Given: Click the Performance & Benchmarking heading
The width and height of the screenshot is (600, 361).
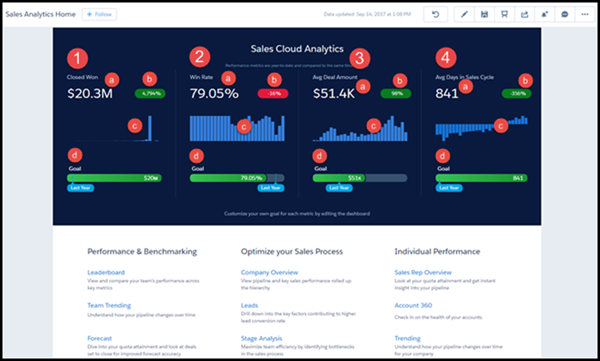Looking at the screenshot, I should 142,252.
